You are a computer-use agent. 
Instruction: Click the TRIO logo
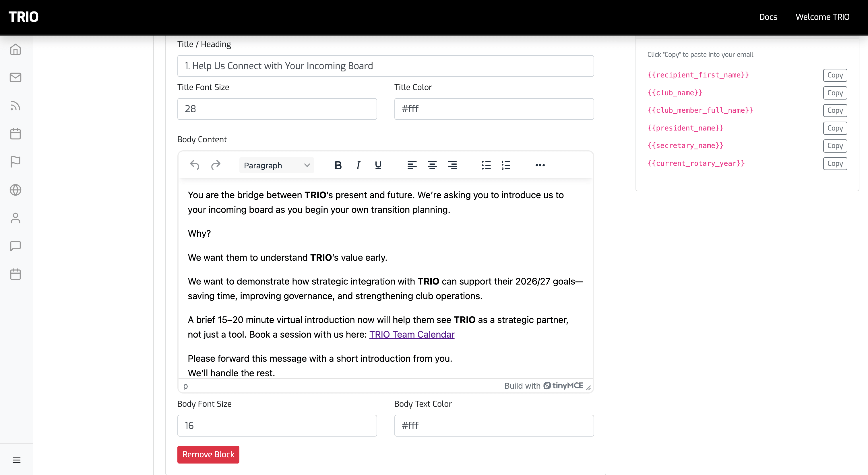pyautogui.click(x=24, y=17)
